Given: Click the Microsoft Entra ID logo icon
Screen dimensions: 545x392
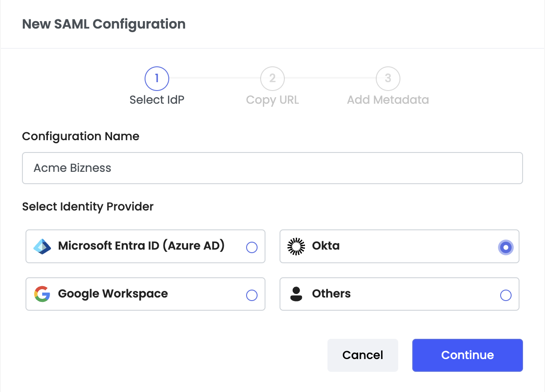Looking at the screenshot, I should tap(42, 247).
